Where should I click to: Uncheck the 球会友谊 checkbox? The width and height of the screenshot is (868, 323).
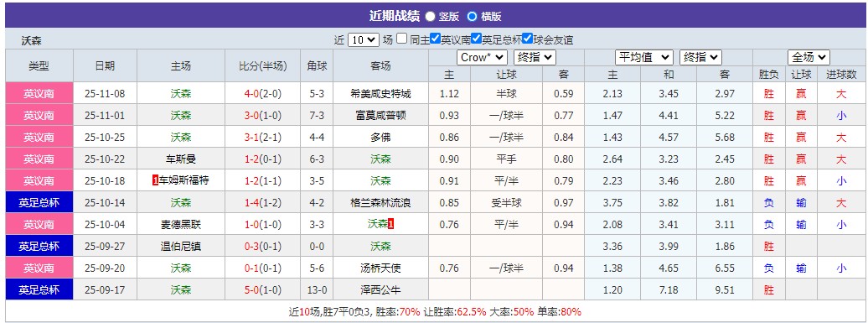pos(527,39)
